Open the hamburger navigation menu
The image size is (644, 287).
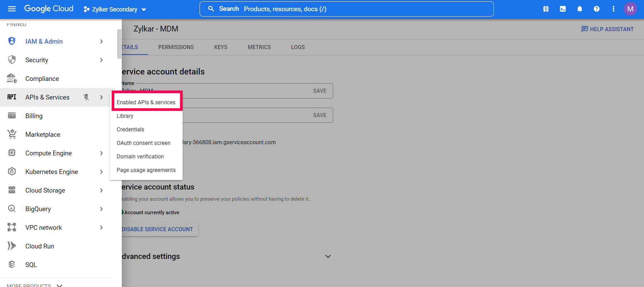click(12, 9)
